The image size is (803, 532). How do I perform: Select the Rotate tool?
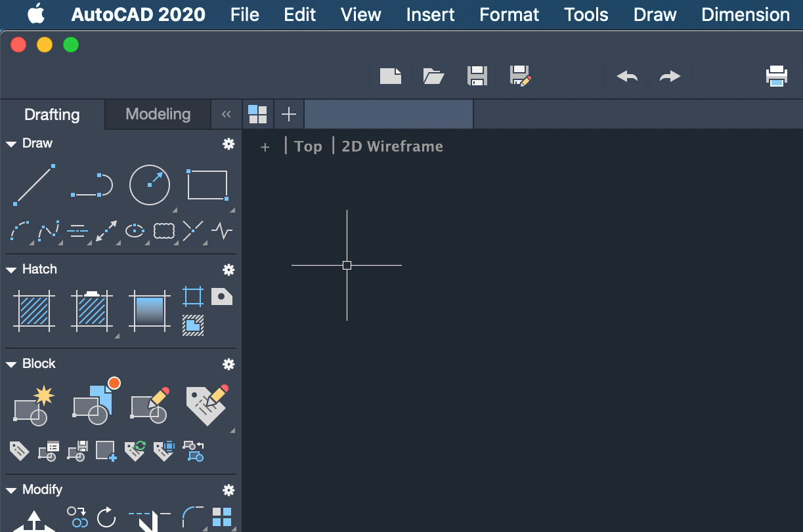[x=106, y=517]
